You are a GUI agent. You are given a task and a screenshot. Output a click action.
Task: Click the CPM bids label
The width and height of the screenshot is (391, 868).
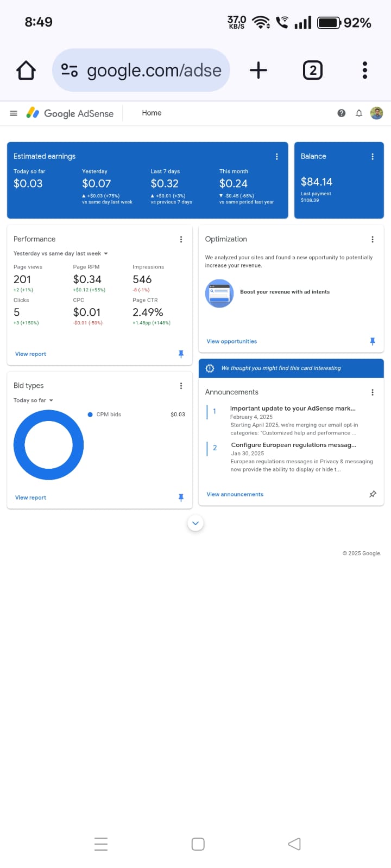pos(109,414)
